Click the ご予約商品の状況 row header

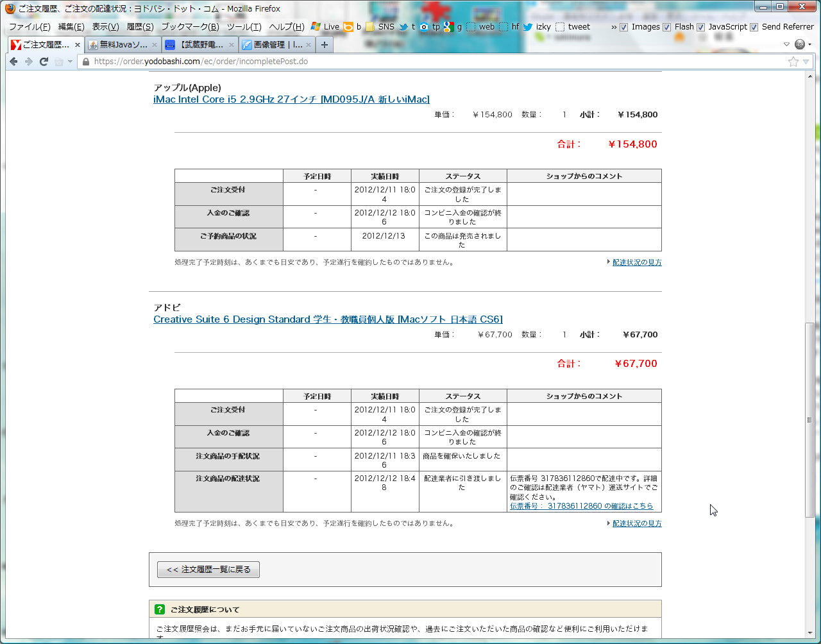(228, 239)
